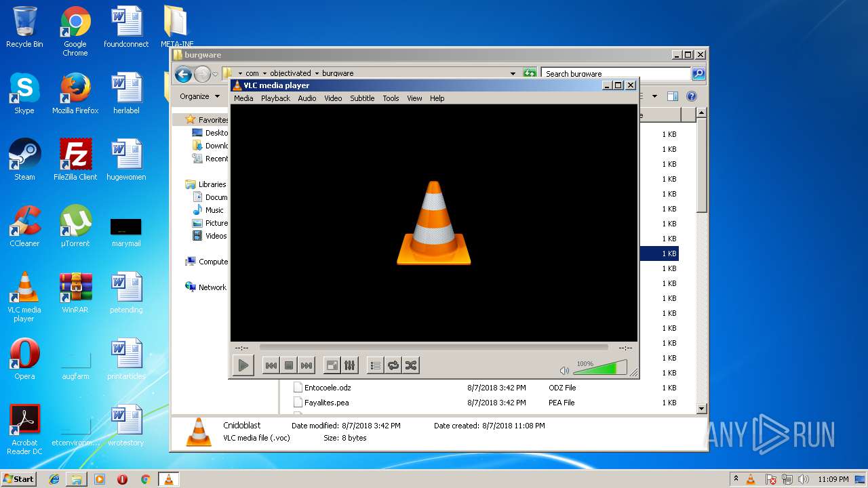
Task: Open Explorer Organize dropdown
Action: (x=200, y=96)
